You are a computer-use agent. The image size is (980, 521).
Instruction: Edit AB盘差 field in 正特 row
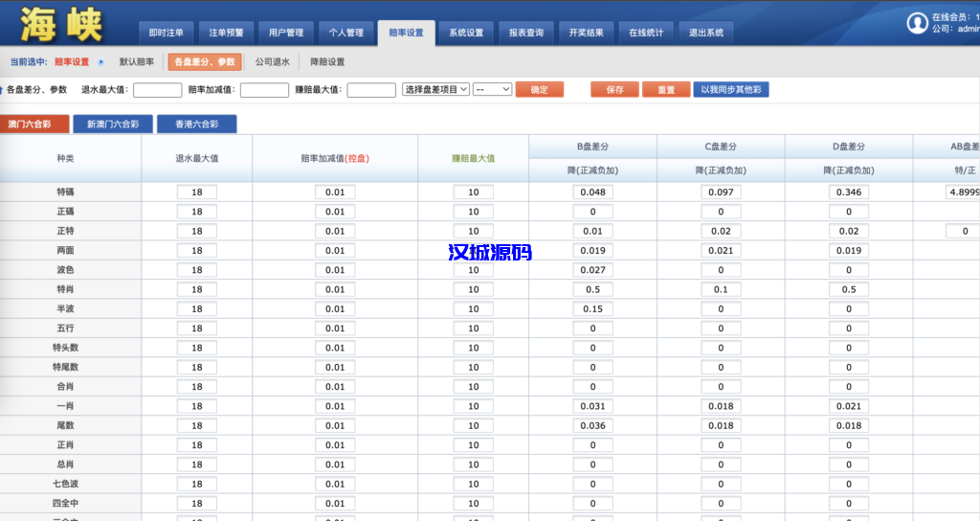coord(963,231)
